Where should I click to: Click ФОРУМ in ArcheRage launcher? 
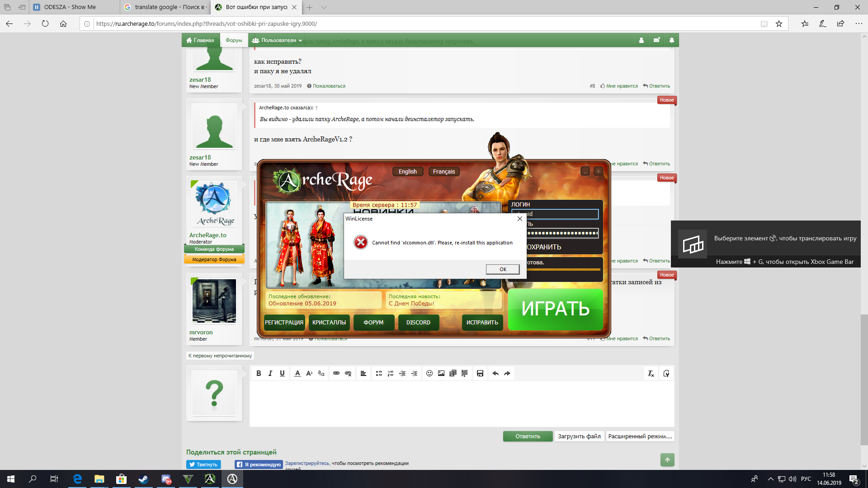(x=373, y=323)
